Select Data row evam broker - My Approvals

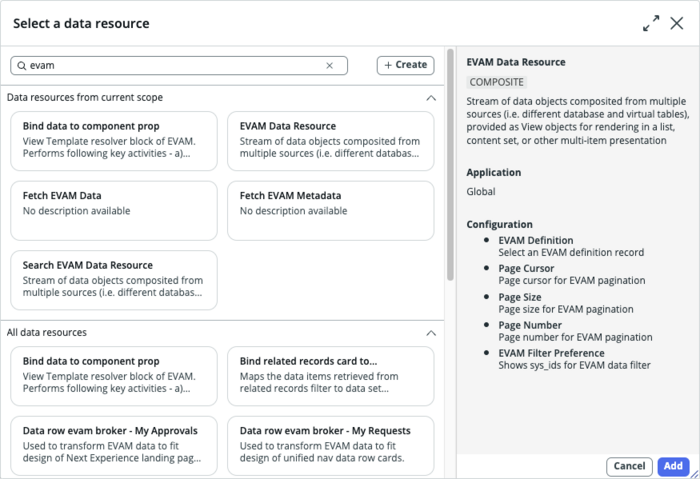point(114,446)
